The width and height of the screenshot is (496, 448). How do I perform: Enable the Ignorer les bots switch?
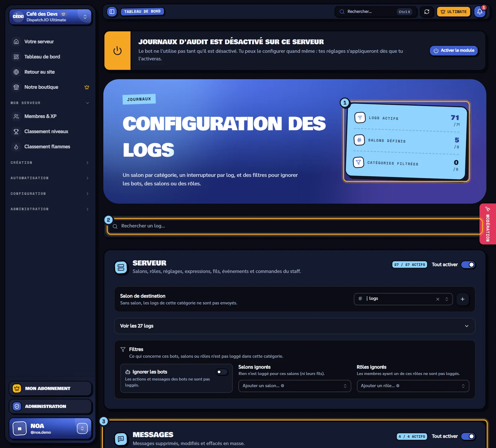(222, 372)
